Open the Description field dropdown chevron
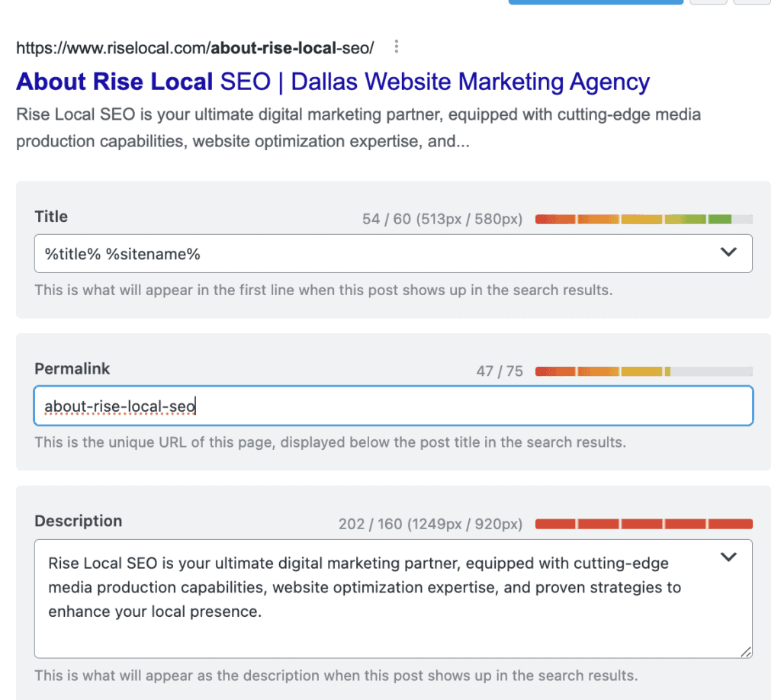 coord(728,557)
